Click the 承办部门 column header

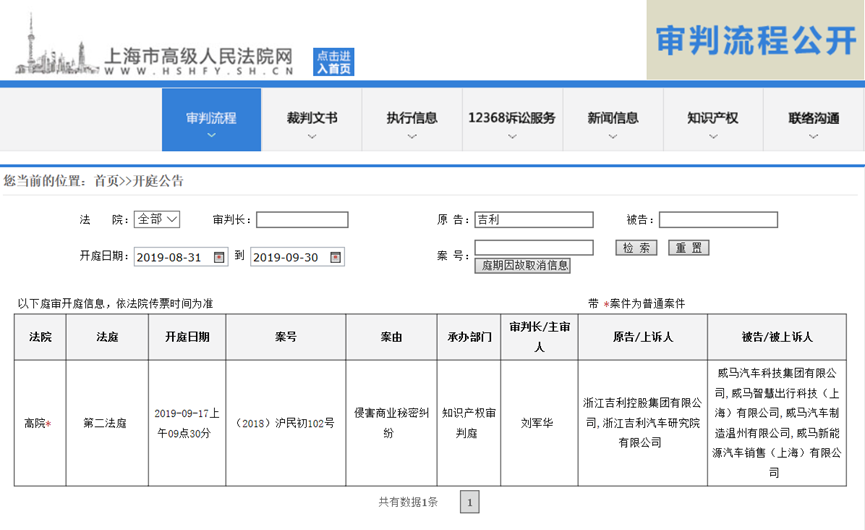pyautogui.click(x=469, y=337)
